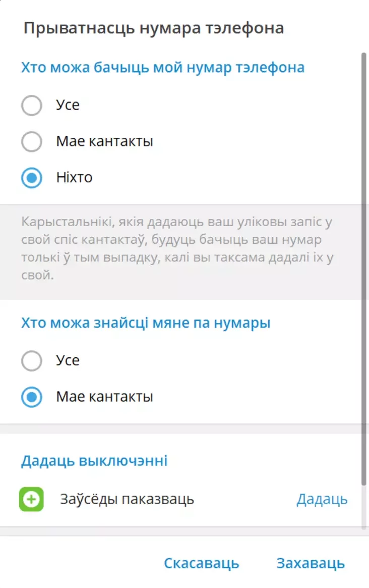
Task: Click the Хто можа знайсці мяне heading
Action: click(x=146, y=323)
